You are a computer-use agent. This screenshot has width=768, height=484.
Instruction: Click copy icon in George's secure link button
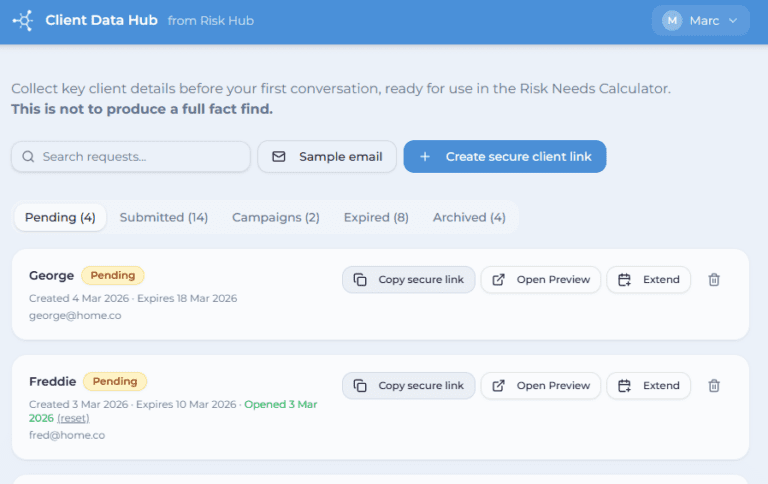click(361, 280)
